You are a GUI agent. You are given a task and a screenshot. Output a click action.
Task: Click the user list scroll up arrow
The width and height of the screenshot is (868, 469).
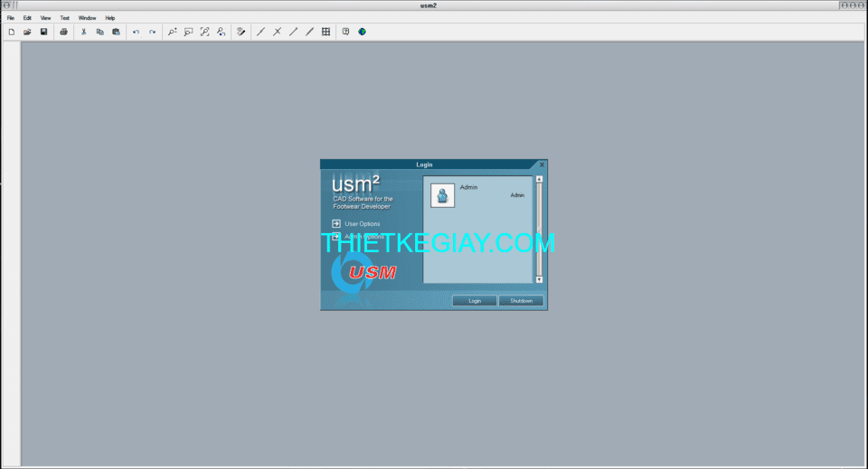point(539,179)
